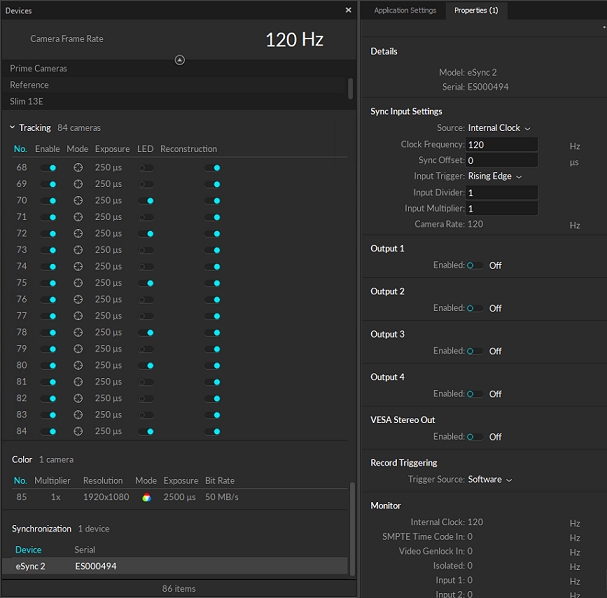Image resolution: width=607 pixels, height=598 pixels.
Task: Open the Input Trigger Rising Edge dropdown
Action: tap(495, 177)
